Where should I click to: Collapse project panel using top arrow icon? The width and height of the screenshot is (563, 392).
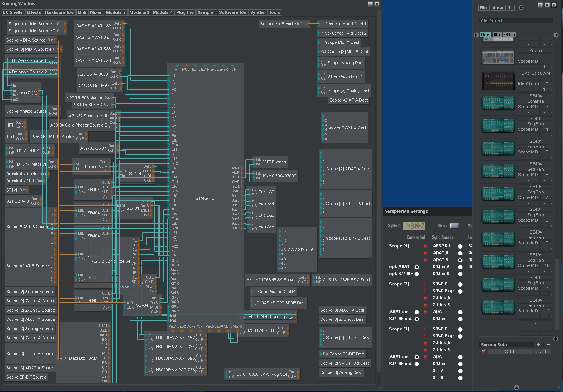pyautogui.click(x=521, y=8)
